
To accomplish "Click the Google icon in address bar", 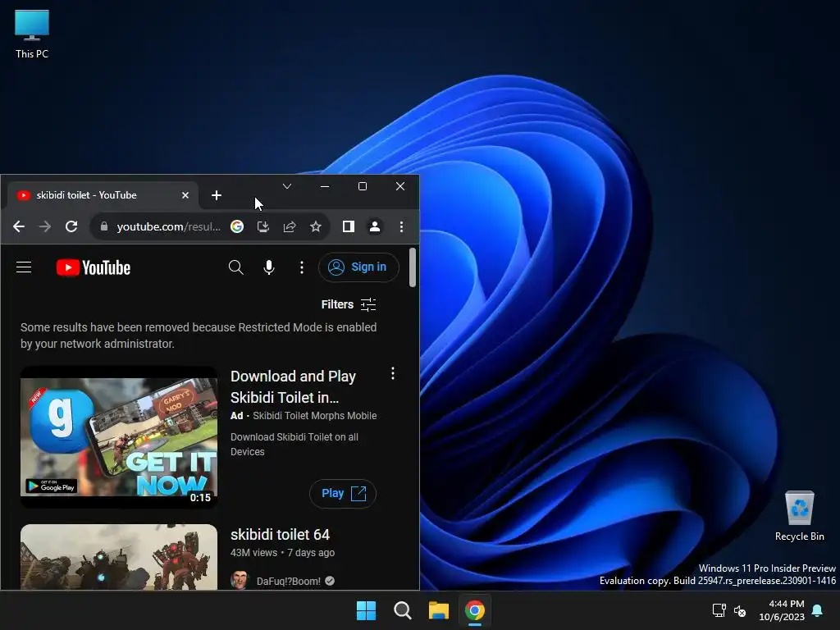I will click(x=237, y=226).
